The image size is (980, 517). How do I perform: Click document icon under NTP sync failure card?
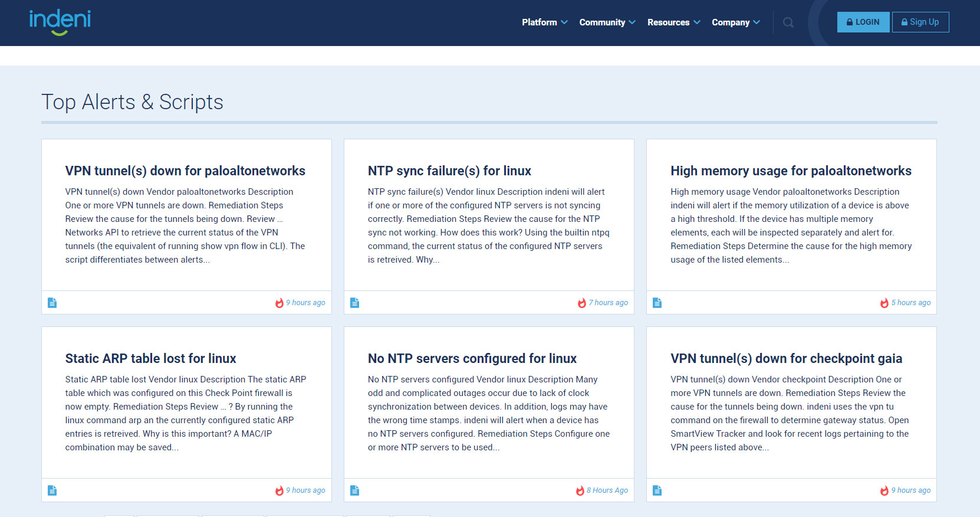pos(354,303)
